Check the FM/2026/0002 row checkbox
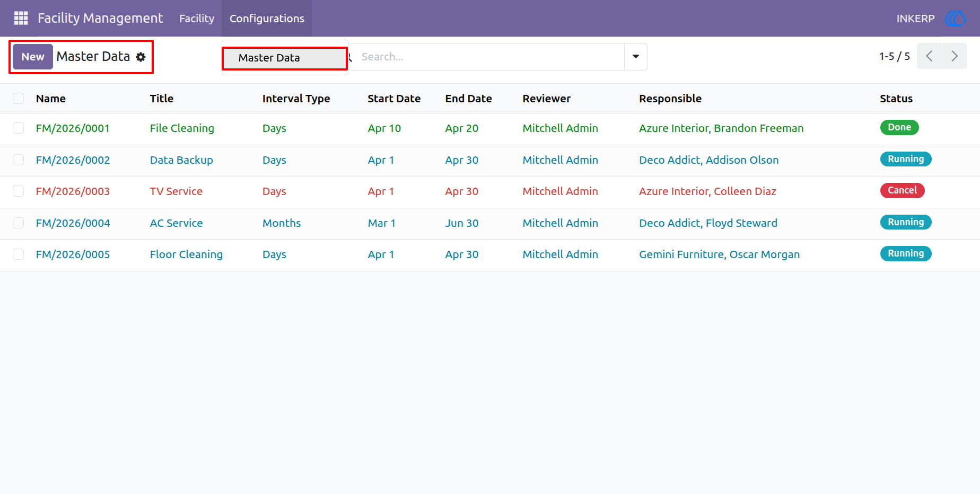 pyautogui.click(x=19, y=160)
